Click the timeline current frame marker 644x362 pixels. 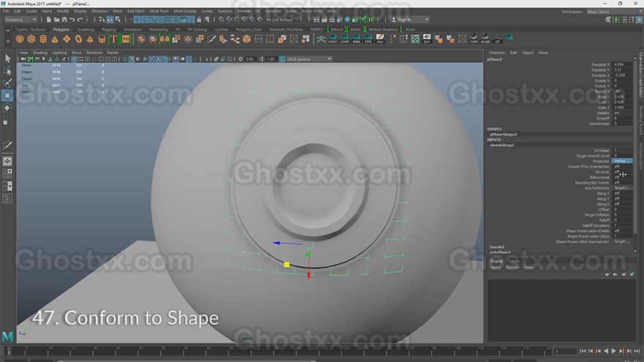click(x=7, y=351)
